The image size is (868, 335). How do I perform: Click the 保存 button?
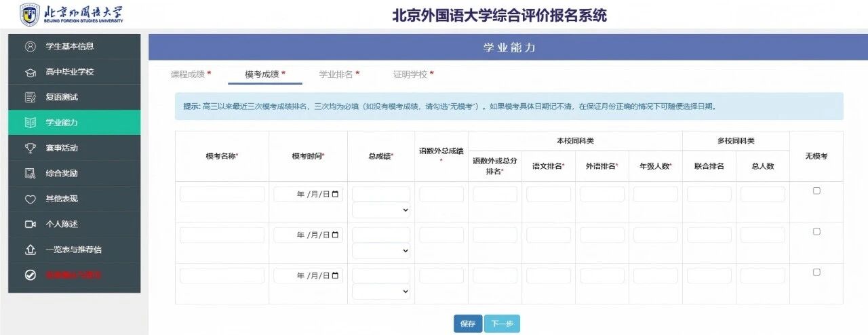click(x=468, y=323)
